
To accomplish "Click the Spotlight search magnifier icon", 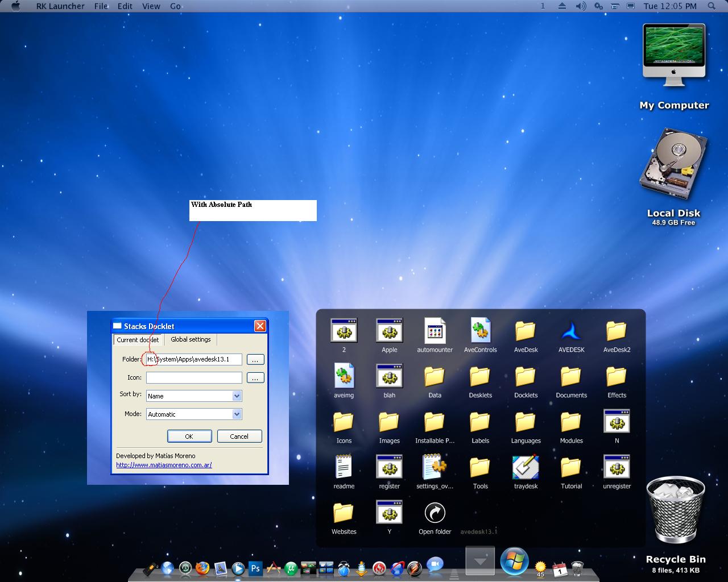I will pos(712,6).
